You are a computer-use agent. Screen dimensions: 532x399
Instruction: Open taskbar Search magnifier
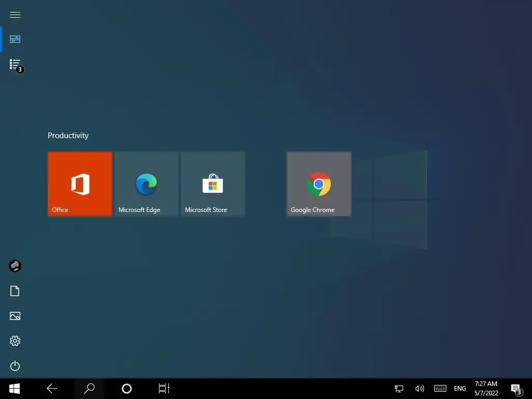point(89,389)
